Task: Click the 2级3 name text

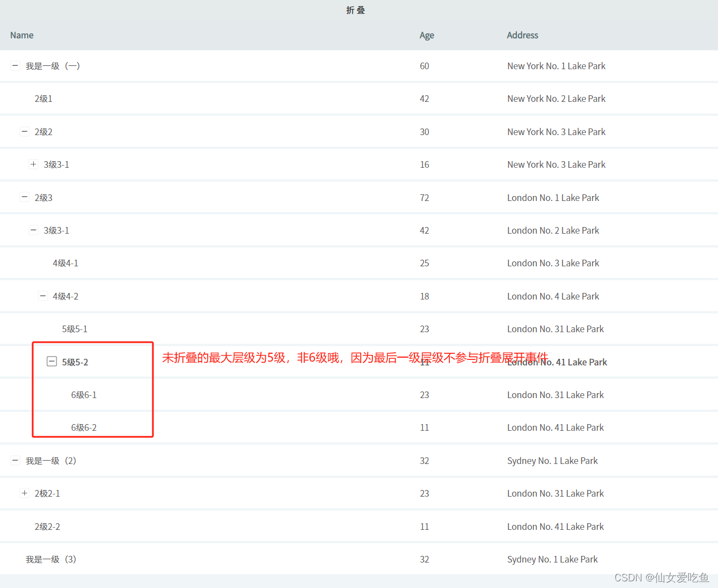Action: pos(43,198)
